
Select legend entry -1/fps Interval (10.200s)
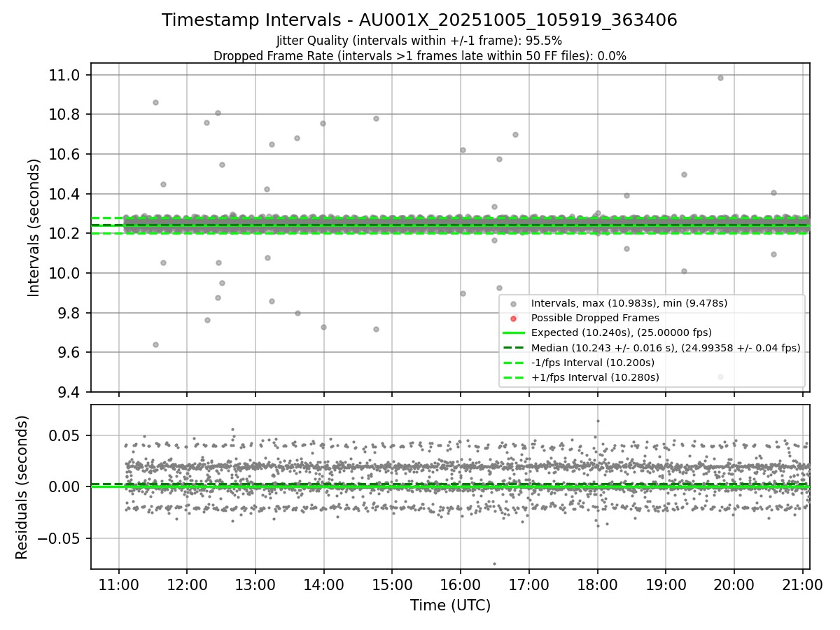(x=593, y=363)
